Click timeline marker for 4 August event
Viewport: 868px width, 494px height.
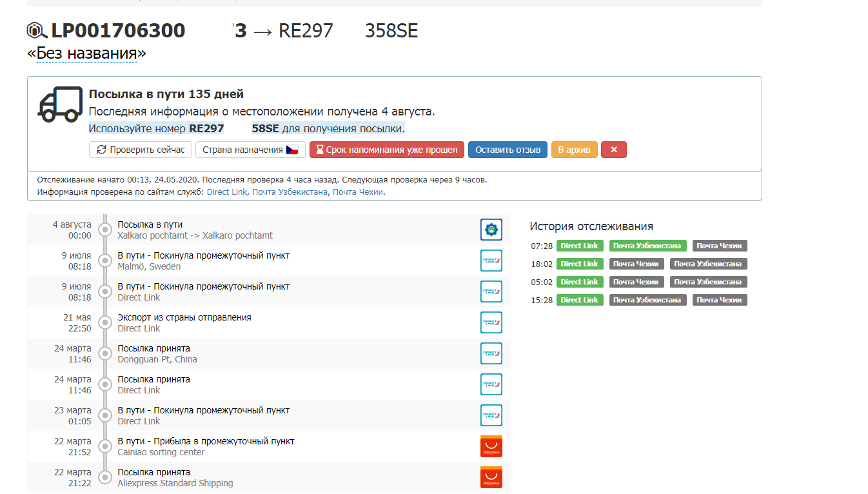104,230
